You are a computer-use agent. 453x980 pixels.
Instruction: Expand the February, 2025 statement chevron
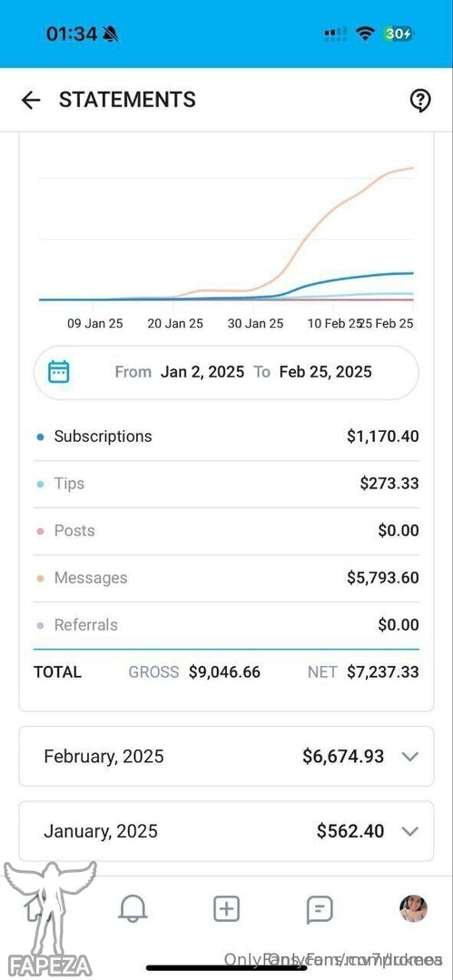(x=409, y=756)
